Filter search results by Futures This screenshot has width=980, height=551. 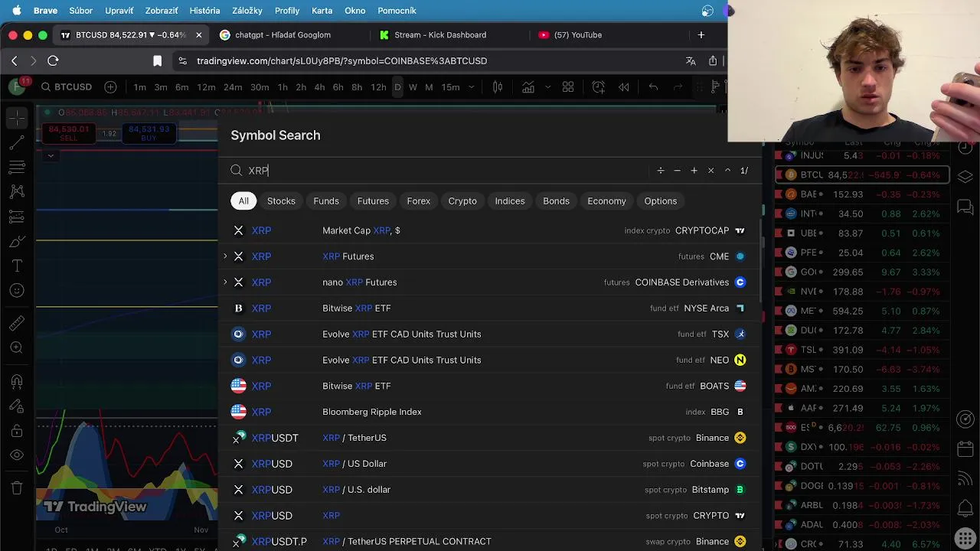pyautogui.click(x=373, y=201)
